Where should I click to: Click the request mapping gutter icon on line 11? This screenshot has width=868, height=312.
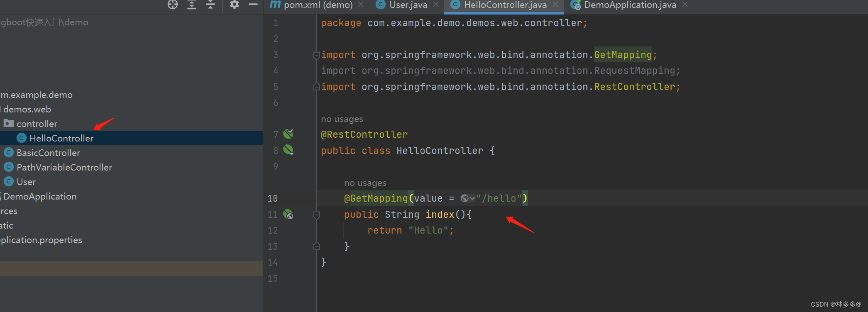(288, 214)
